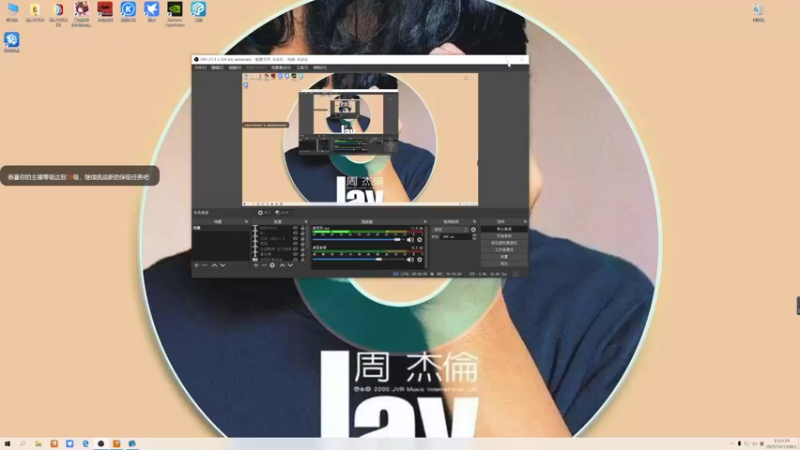Toggle the eye icon on the top source row
800x450 pixels.
[x=295, y=228]
